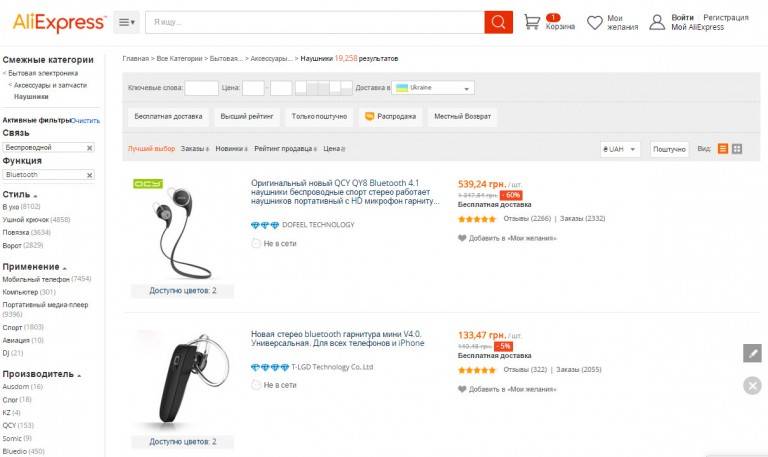Open the shopping cart icon
The image size is (768, 457).
tap(532, 22)
